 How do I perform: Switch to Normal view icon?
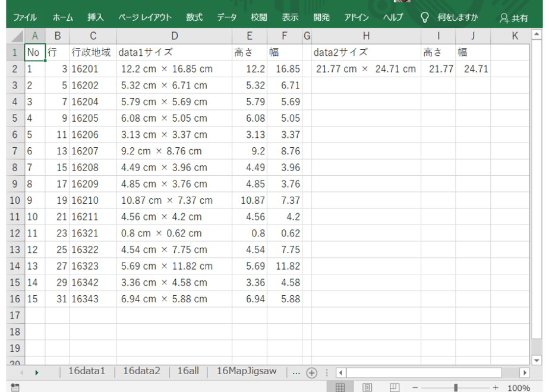click(340, 387)
